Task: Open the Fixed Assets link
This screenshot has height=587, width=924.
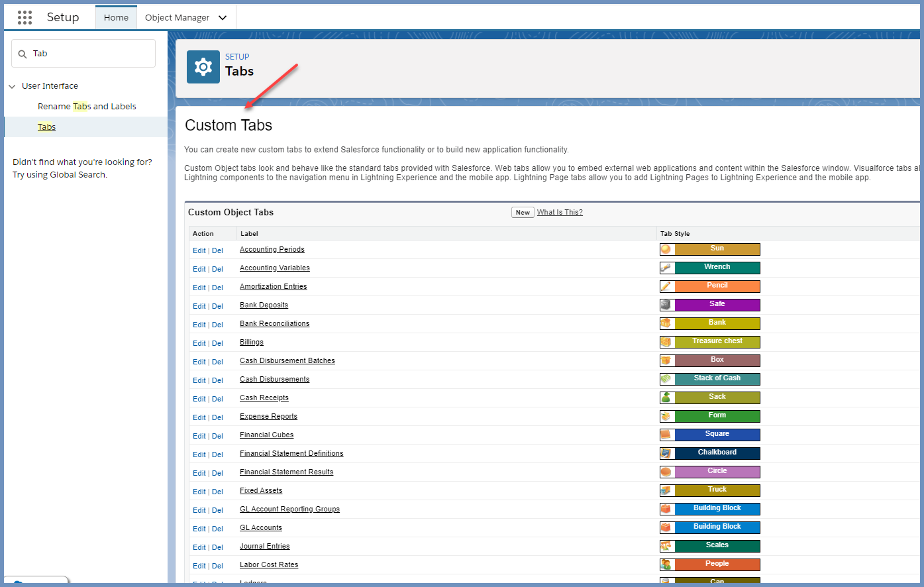Action: pyautogui.click(x=261, y=490)
